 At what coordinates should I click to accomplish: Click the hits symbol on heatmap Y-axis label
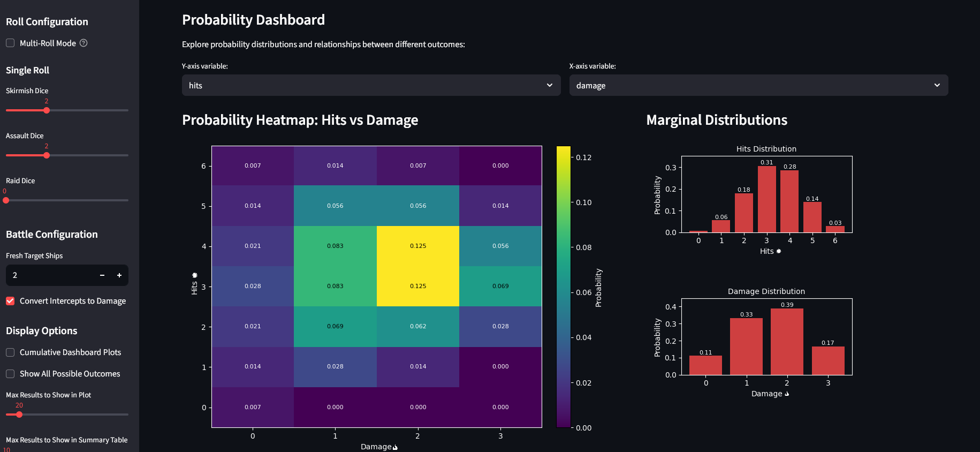click(195, 275)
